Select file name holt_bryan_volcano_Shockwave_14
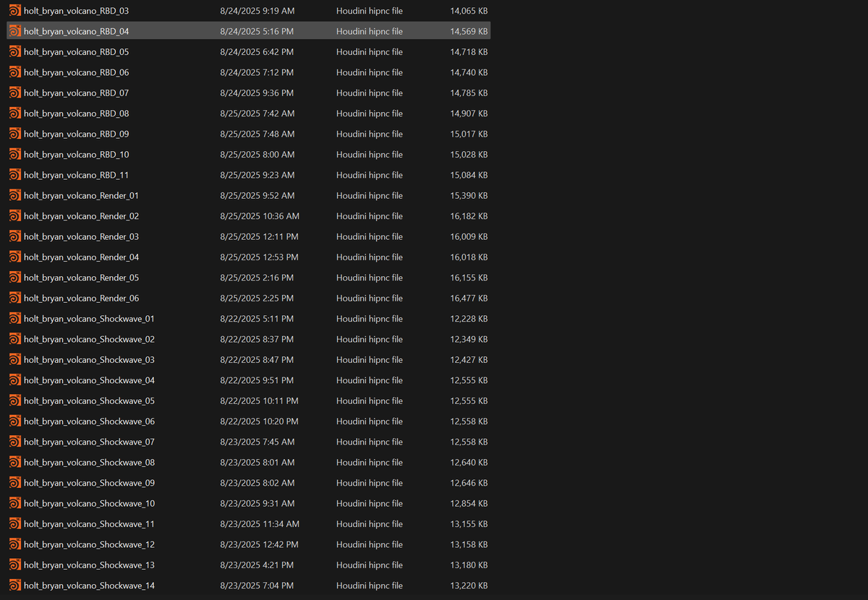This screenshot has height=600, width=868. click(x=89, y=586)
